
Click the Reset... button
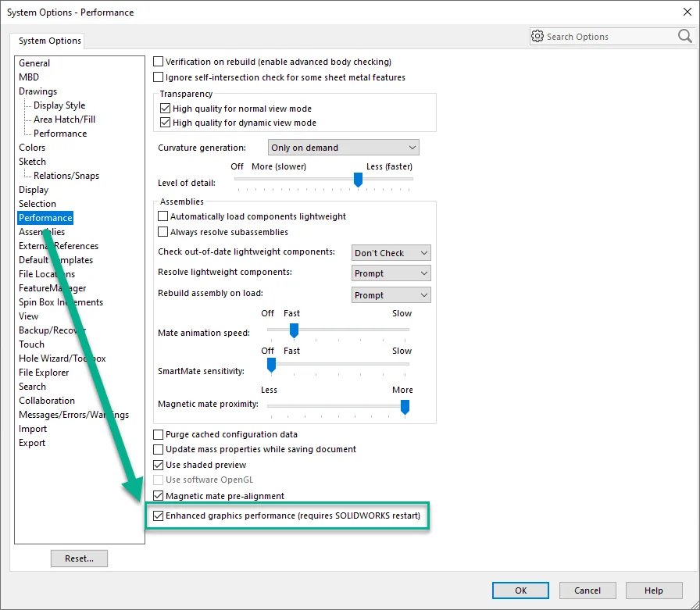click(79, 558)
